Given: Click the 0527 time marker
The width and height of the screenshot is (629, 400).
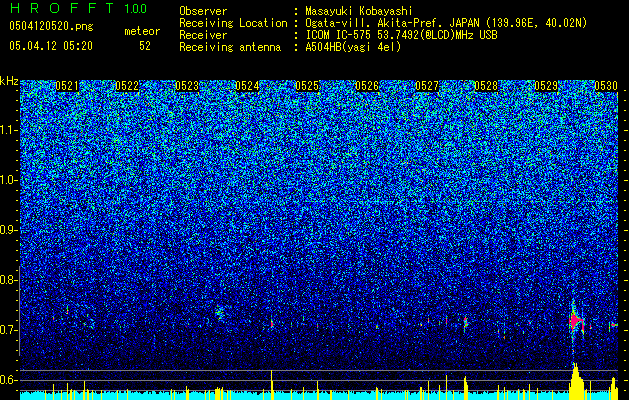Looking at the screenshot, I should (x=427, y=86).
